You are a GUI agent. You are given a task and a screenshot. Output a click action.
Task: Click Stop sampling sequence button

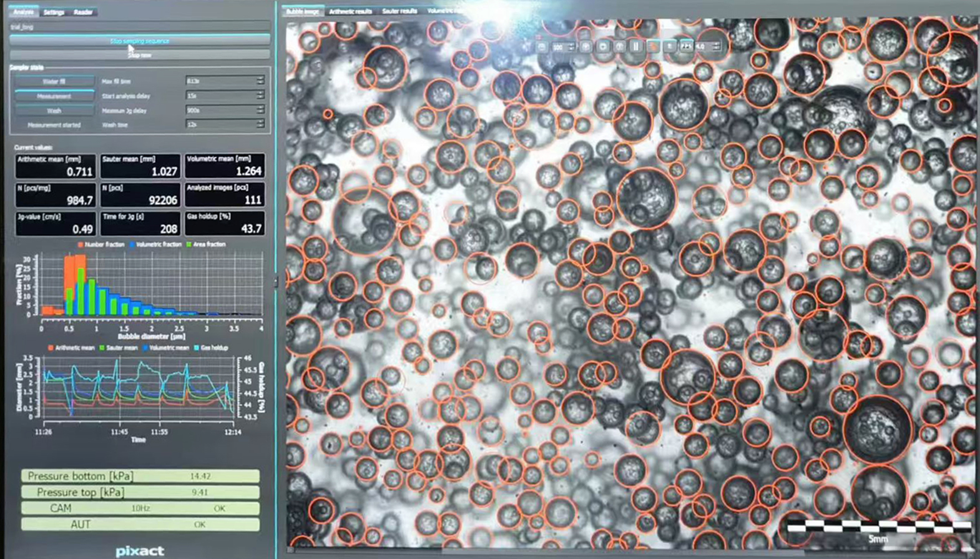(x=140, y=41)
